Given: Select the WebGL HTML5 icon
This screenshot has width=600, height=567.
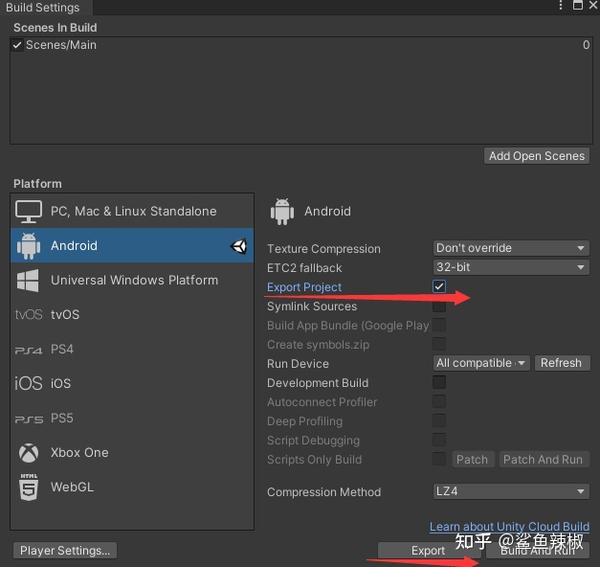Looking at the screenshot, I should click(x=29, y=487).
